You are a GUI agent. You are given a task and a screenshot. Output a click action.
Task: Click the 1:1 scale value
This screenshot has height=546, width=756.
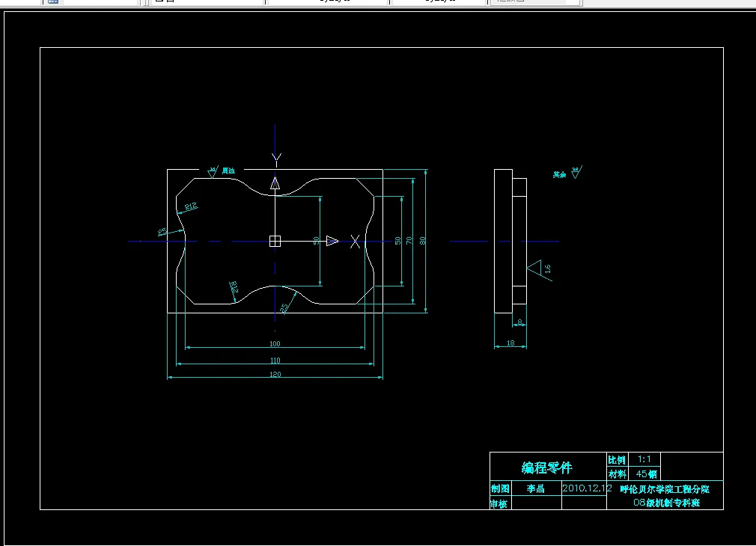644,459
